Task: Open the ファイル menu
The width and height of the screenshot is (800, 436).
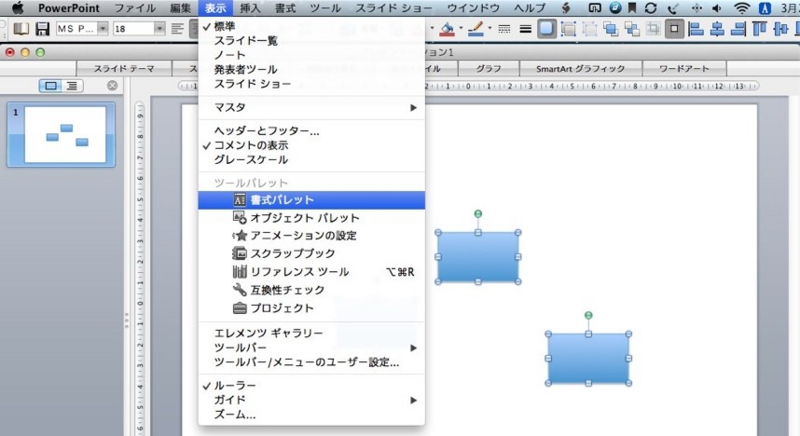Action: pyautogui.click(x=135, y=8)
